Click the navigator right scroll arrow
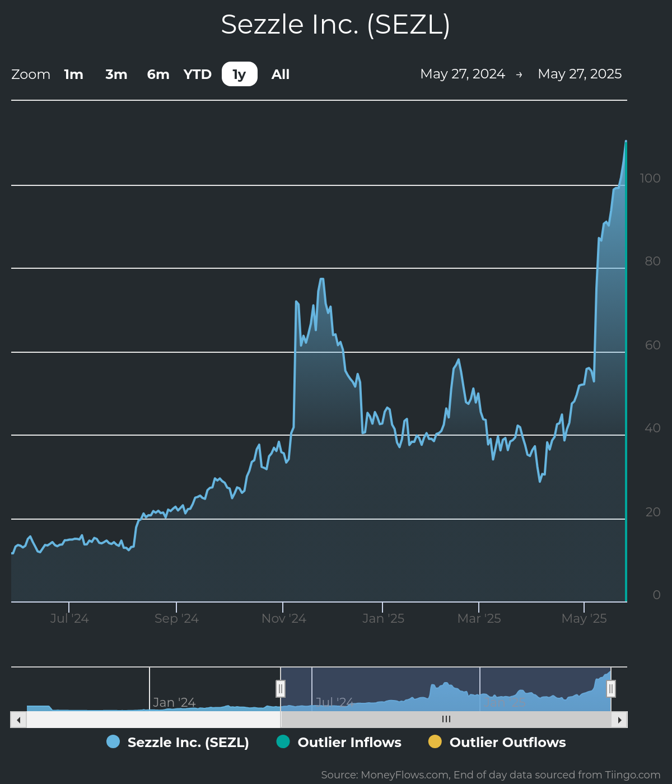Viewport: 672px width, 784px height. (x=619, y=720)
